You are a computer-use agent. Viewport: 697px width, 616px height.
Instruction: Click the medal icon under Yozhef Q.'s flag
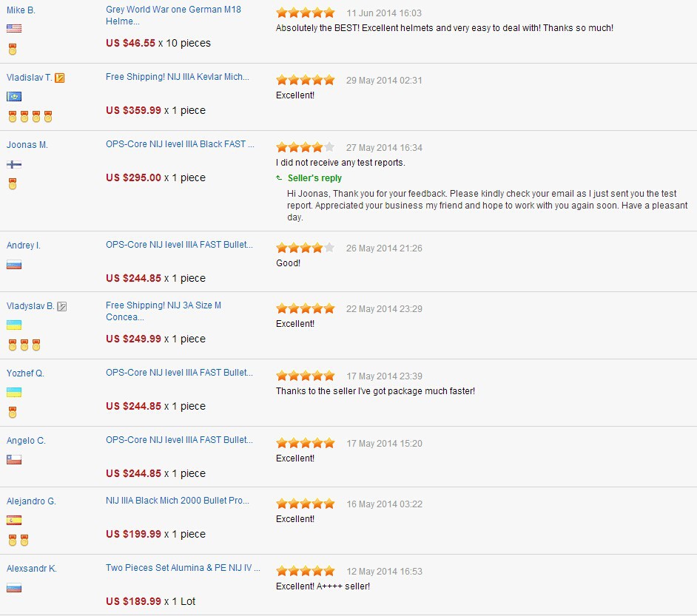(x=13, y=412)
